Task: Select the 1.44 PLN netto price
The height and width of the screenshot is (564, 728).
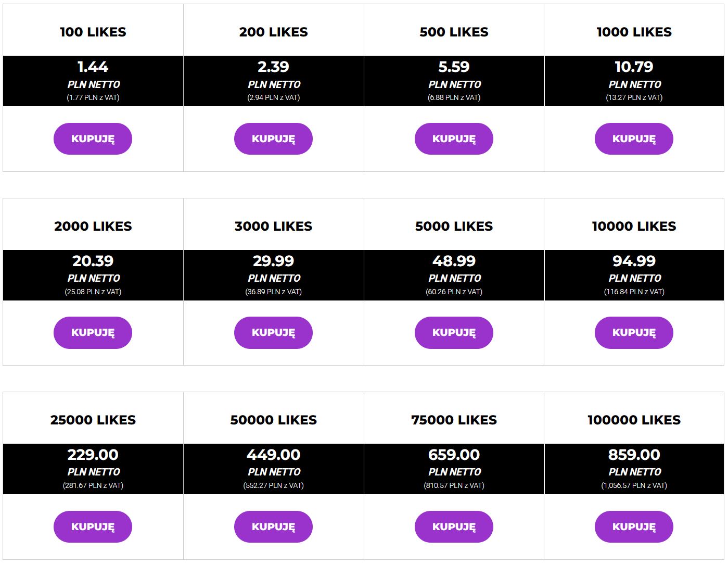Action: tap(93, 67)
